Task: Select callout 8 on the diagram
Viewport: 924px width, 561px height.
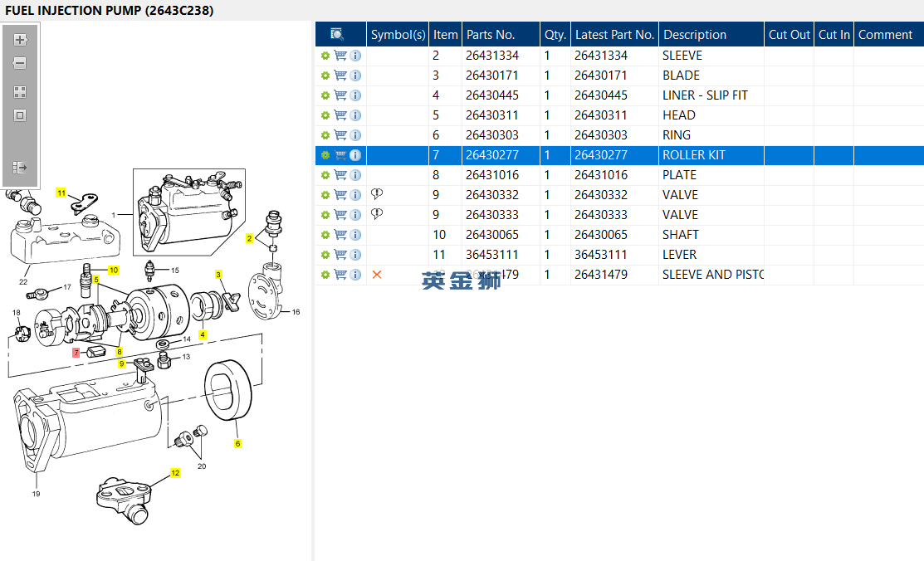Action: [x=119, y=352]
